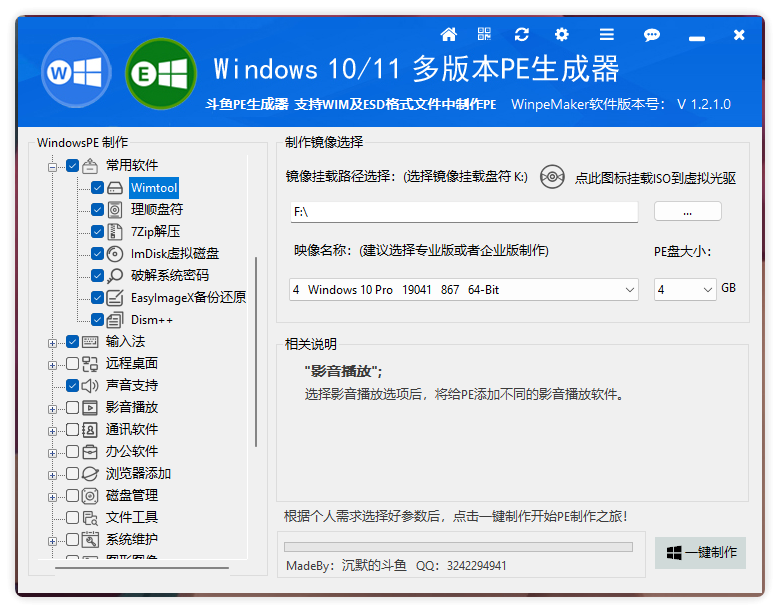Open the PE盘大小 size dropdown
Screen dimensions: 780x612
point(685,290)
